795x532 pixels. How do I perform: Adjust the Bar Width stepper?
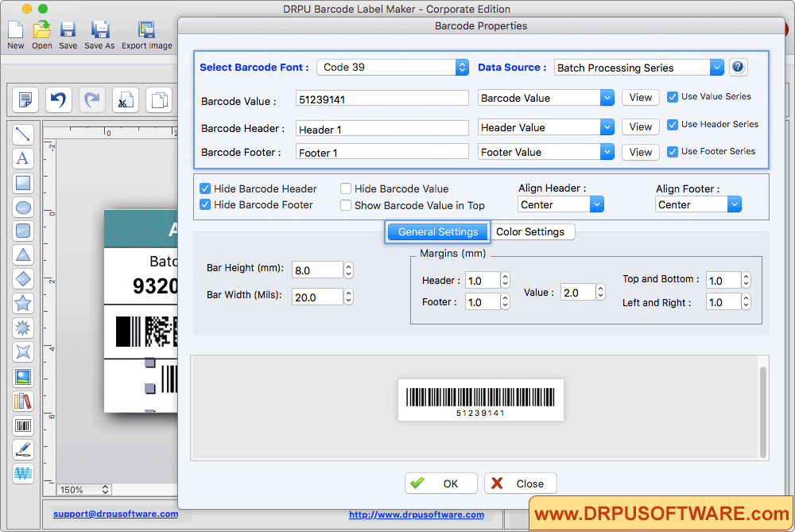point(348,297)
